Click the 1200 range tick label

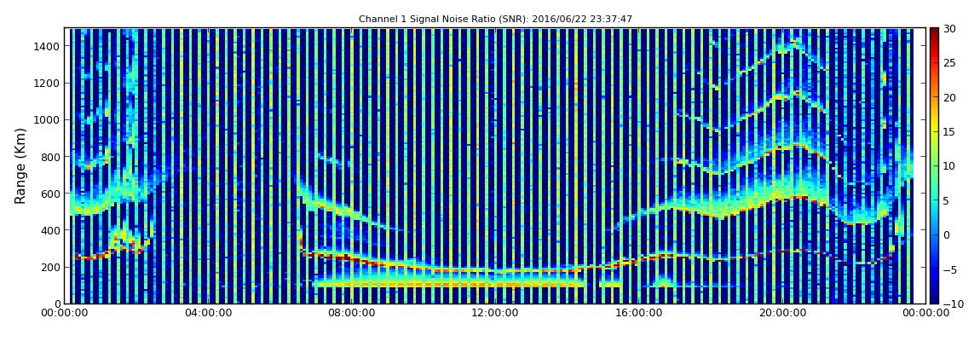(x=48, y=84)
